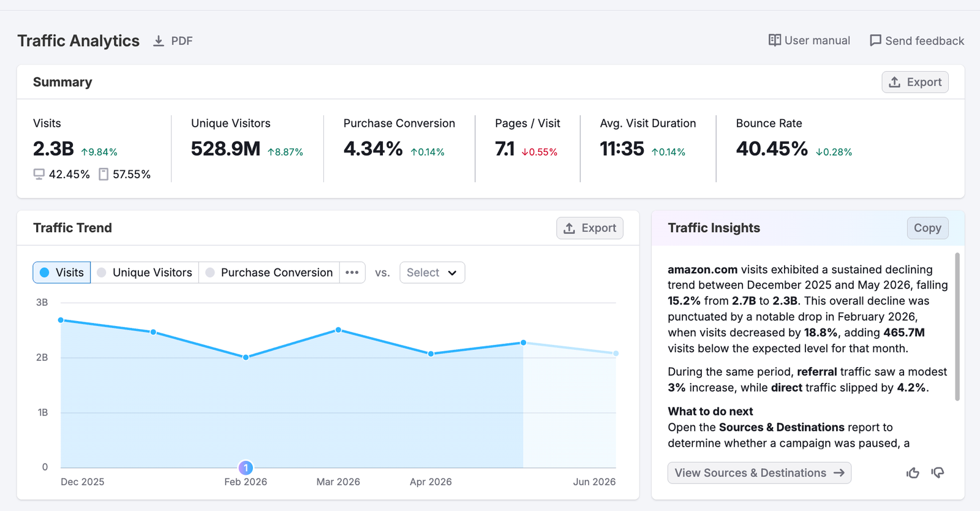Copy the Traffic Insights text
Viewport: 980px width, 511px height.
click(x=927, y=228)
